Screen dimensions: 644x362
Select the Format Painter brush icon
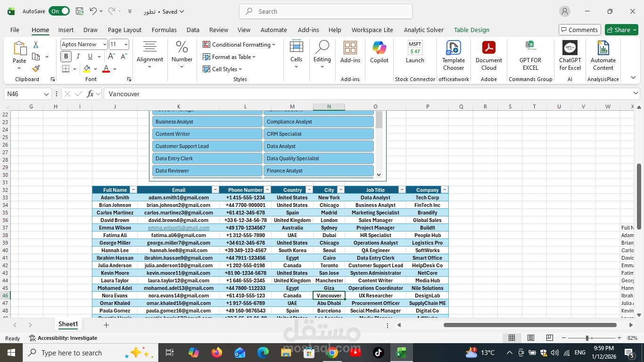pyautogui.click(x=36, y=69)
